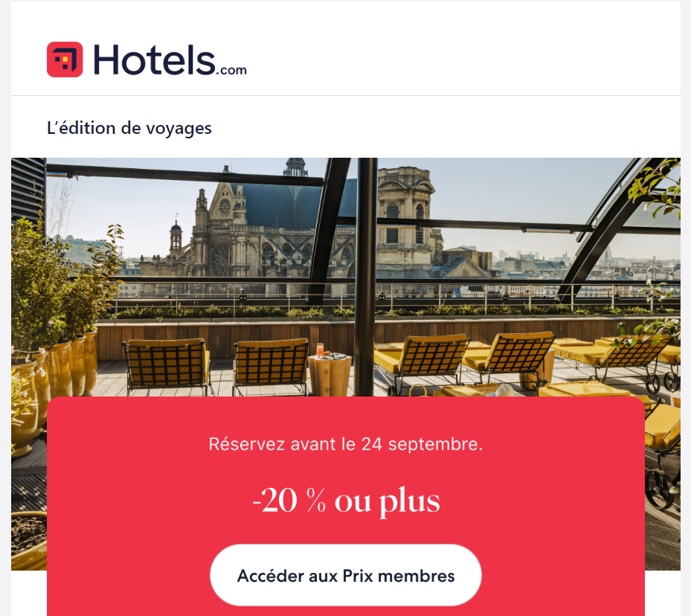Click the leftmost yellow lounge chair
This screenshot has width=691, height=616.
(x=167, y=366)
